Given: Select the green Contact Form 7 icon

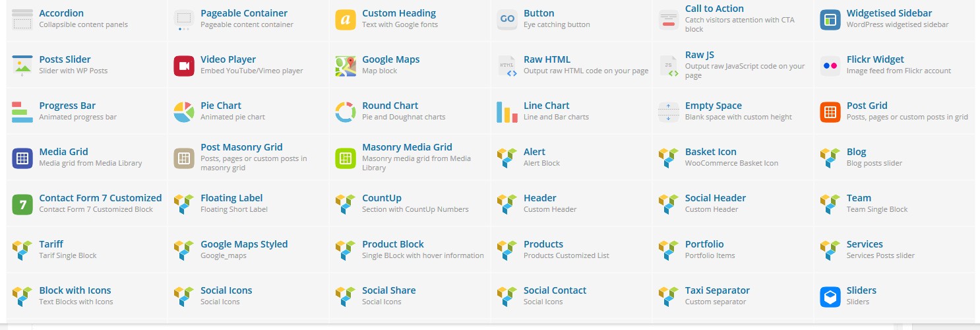Looking at the screenshot, I should [x=22, y=205].
